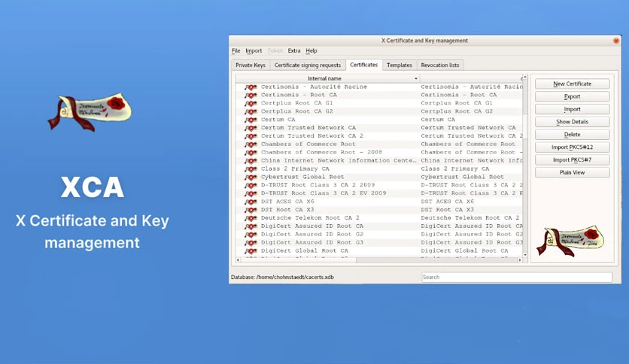This screenshot has width=629, height=364.
Task: Open the Extra menu
Action: point(294,50)
